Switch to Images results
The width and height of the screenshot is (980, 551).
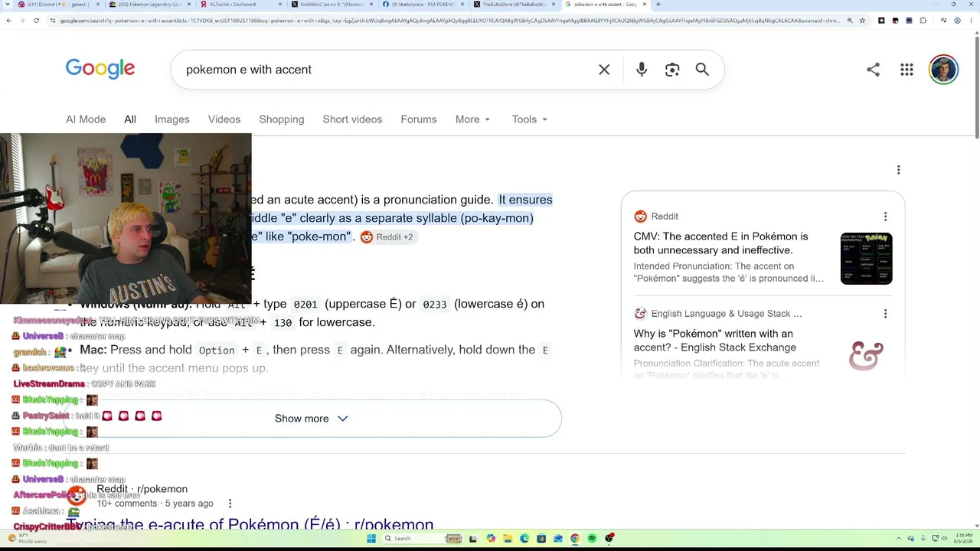171,119
